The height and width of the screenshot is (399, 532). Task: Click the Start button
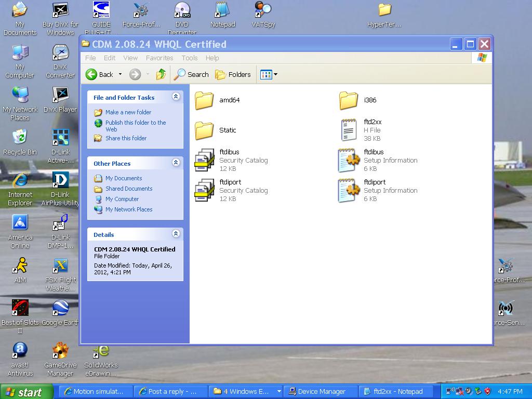coord(26,392)
